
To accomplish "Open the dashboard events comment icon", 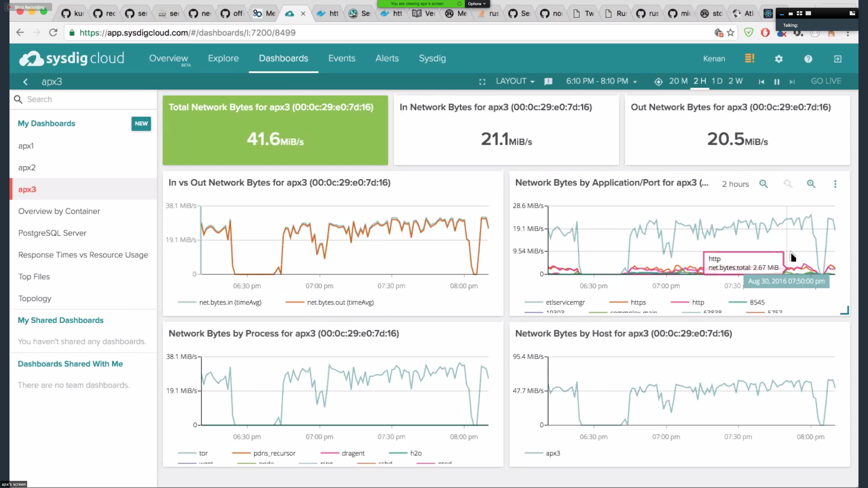I will (x=548, y=82).
